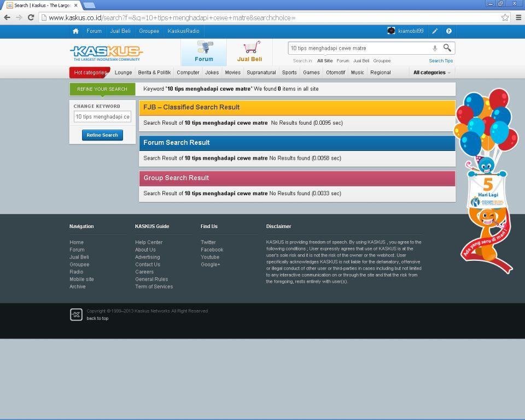
Task: Click Archive in the footer
Action: pyautogui.click(x=78, y=287)
